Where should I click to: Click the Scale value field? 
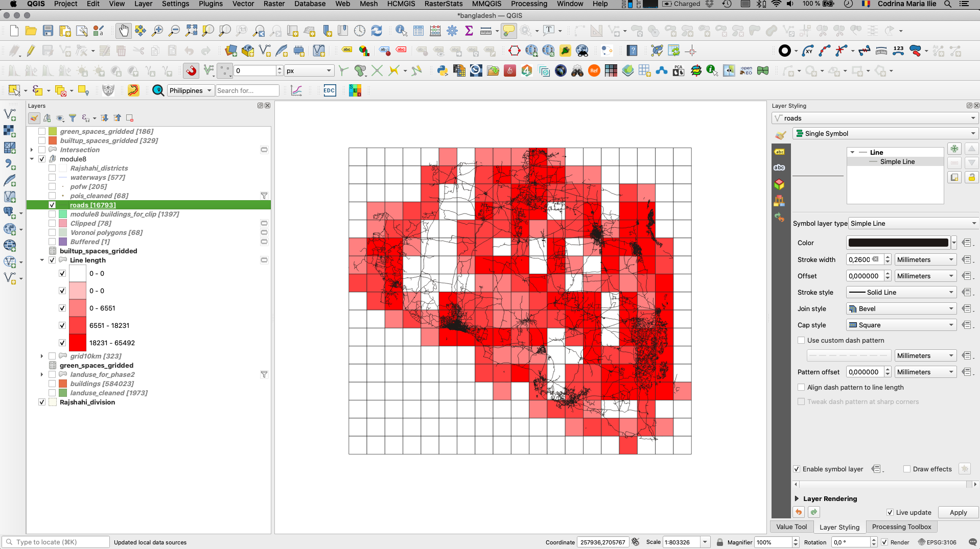(x=682, y=542)
